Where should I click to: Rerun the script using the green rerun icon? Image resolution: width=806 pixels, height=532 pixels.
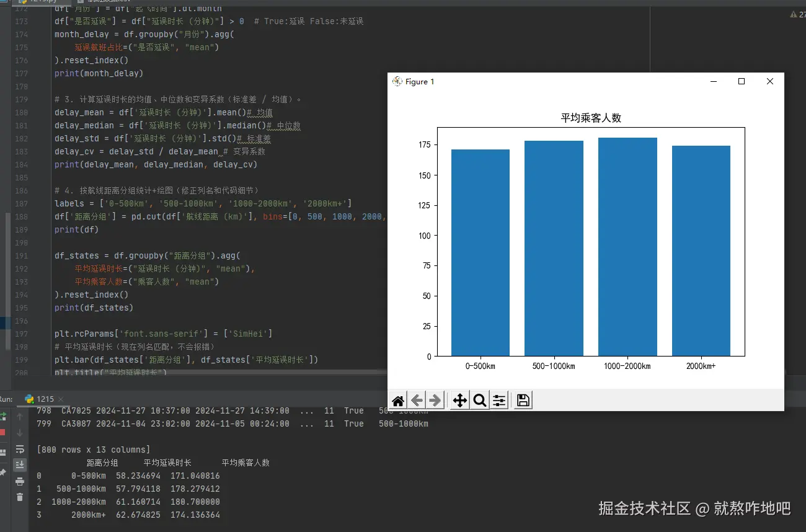click(x=2, y=416)
